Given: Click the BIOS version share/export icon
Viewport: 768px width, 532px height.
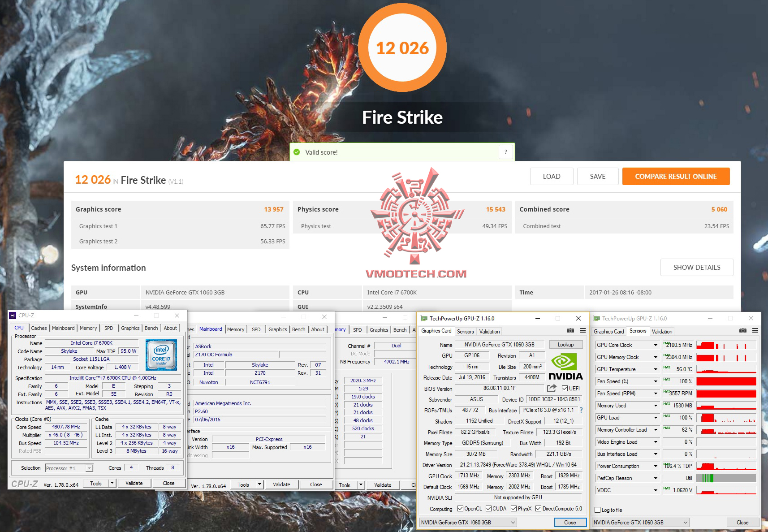Looking at the screenshot, I should (x=552, y=388).
